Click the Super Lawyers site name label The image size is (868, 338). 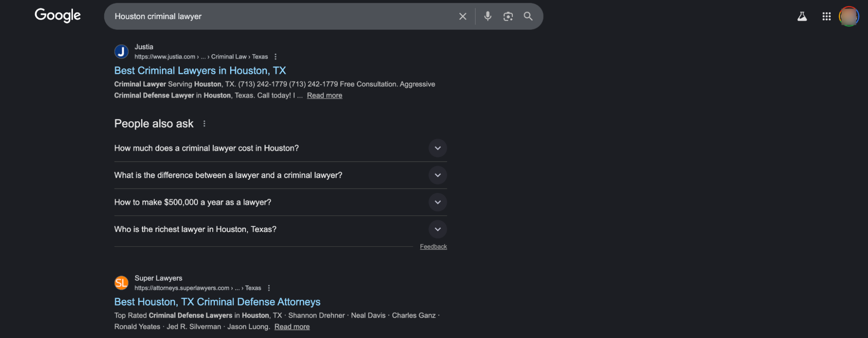coord(158,278)
